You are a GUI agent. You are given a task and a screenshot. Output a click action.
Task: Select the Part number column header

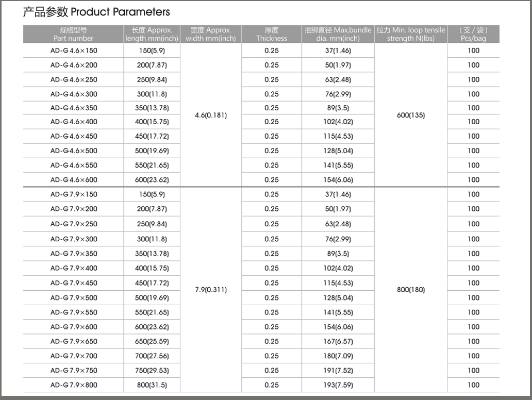tap(73, 34)
